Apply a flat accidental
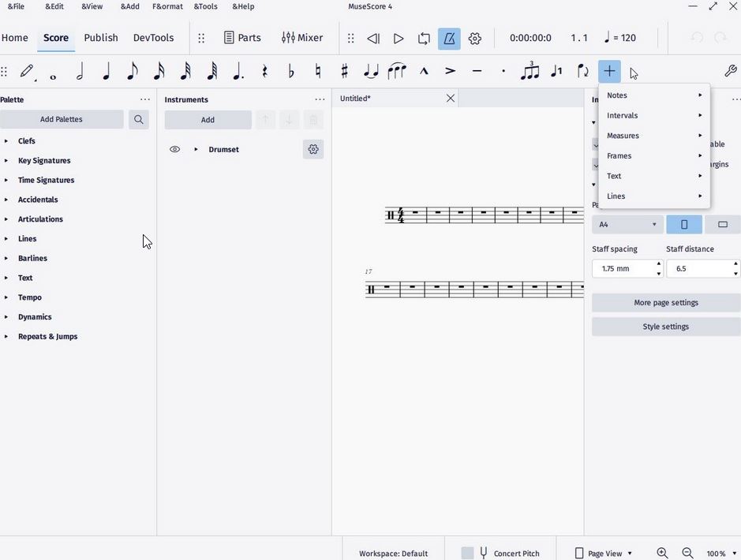741x560 pixels. (290, 71)
